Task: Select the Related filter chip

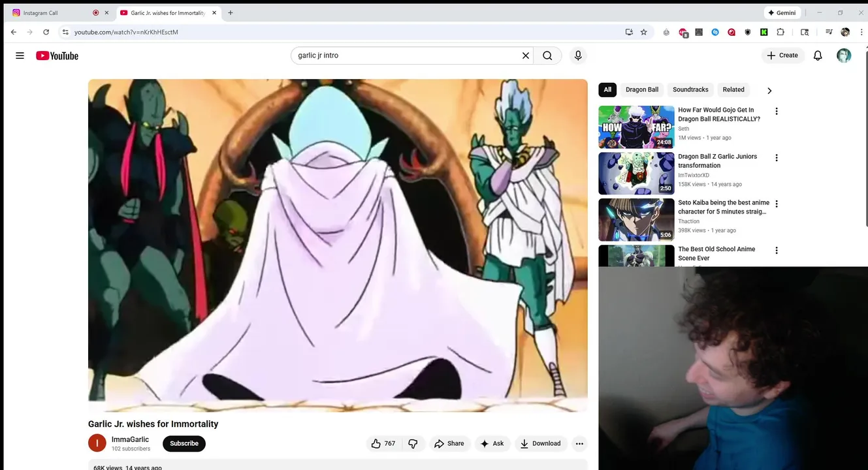Action: tap(733, 89)
